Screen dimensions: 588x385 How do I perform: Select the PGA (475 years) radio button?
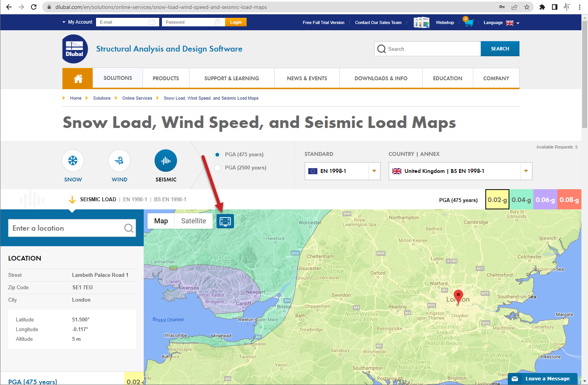[x=217, y=154]
